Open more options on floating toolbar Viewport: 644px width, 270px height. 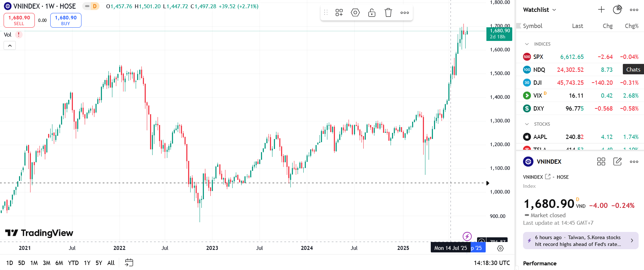(405, 13)
